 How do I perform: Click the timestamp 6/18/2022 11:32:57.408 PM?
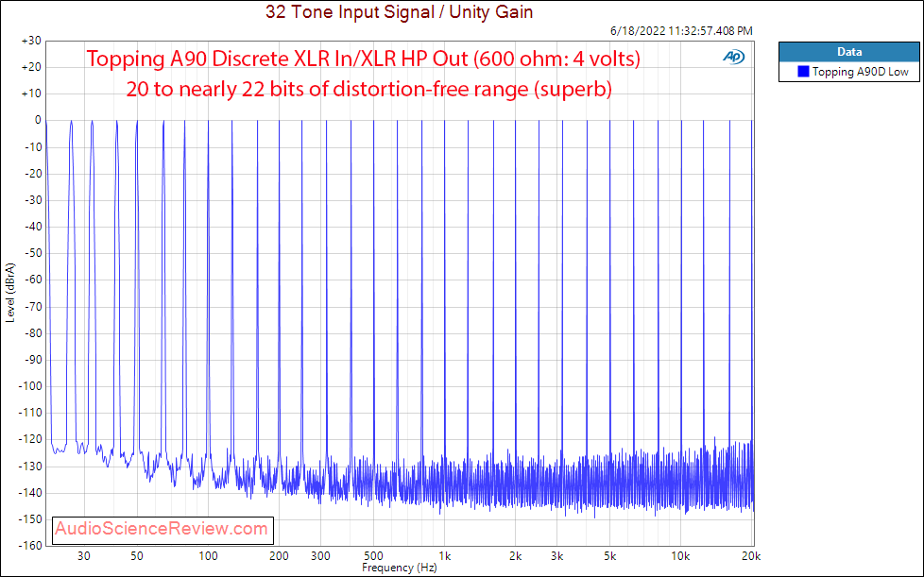click(x=681, y=30)
